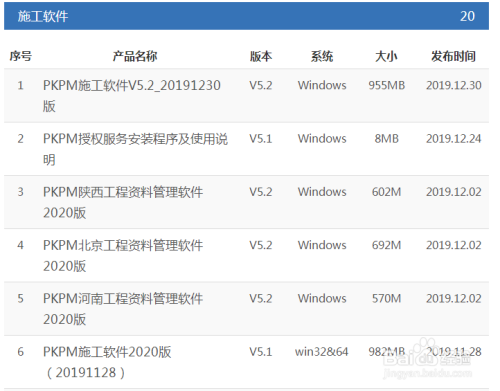Click the 2019.12.02 date in row 3

[454, 192]
